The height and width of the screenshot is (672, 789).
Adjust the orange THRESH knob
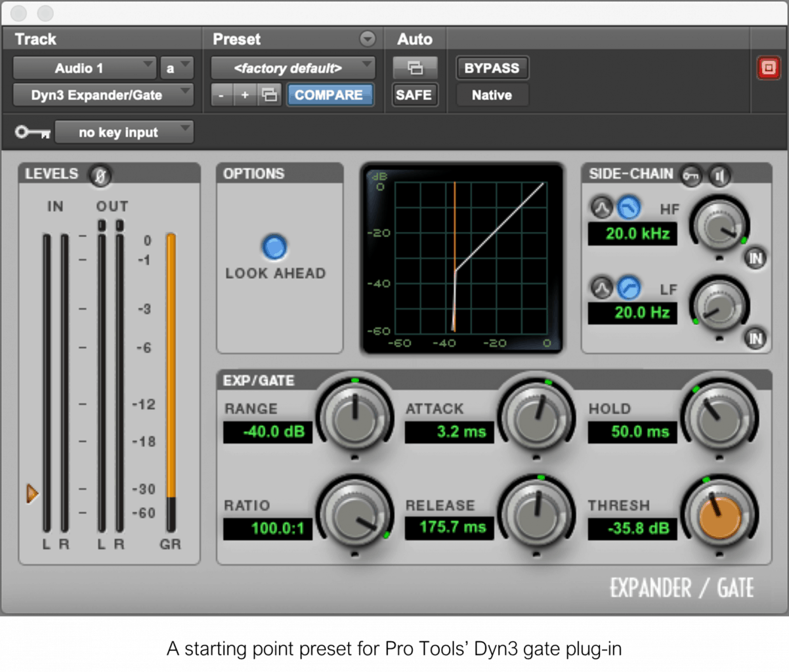pos(720,517)
